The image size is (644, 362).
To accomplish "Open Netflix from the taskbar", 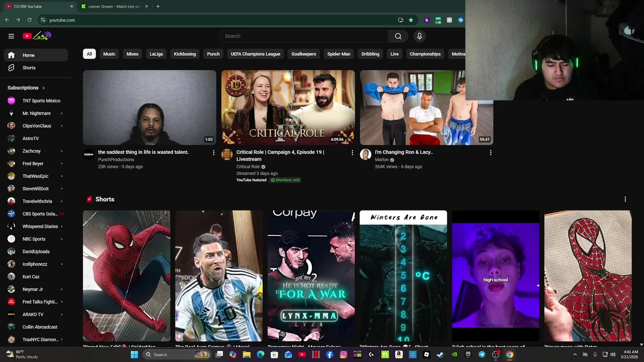I will pyautogui.click(x=315, y=354).
